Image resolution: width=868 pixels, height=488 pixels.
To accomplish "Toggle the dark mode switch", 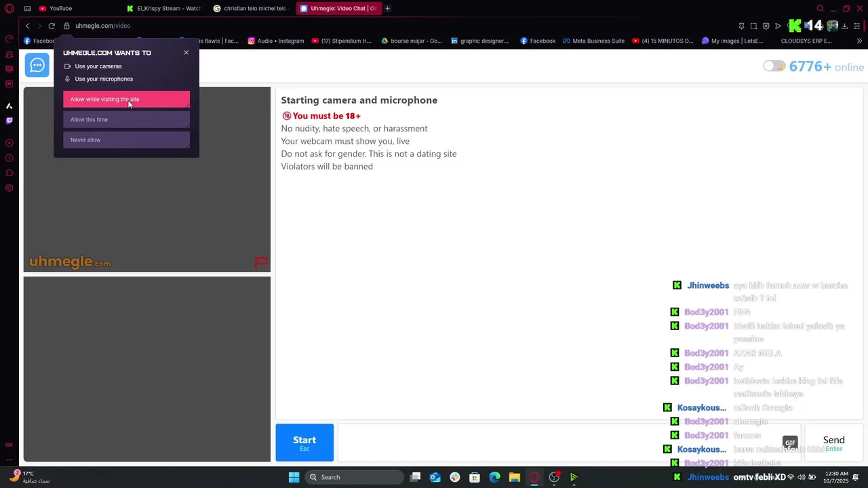I will [x=774, y=66].
